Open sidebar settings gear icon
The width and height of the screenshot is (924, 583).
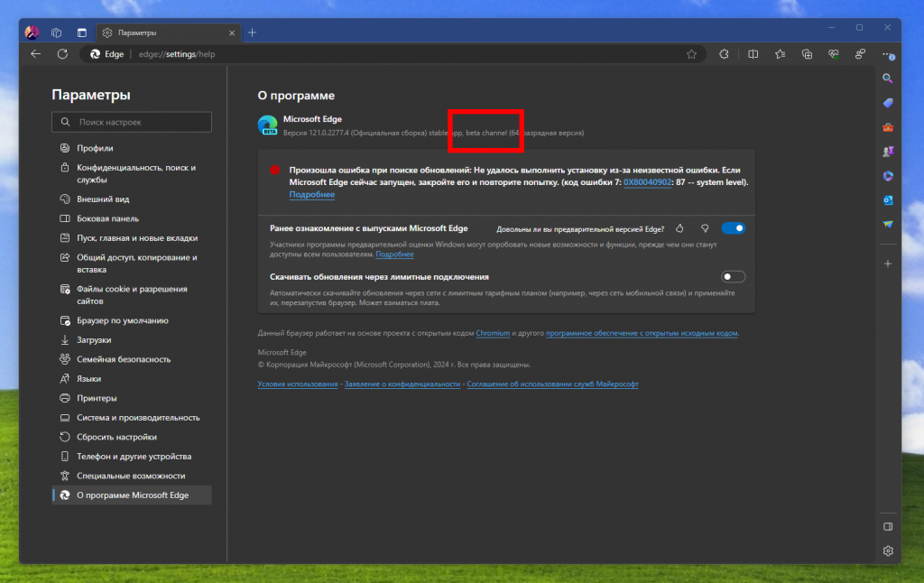pyautogui.click(x=888, y=551)
